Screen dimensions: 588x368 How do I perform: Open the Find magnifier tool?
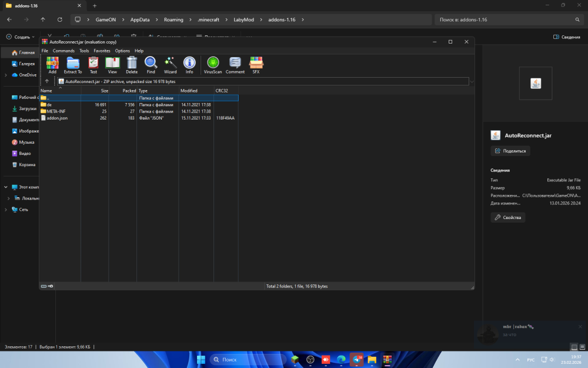coord(151,65)
